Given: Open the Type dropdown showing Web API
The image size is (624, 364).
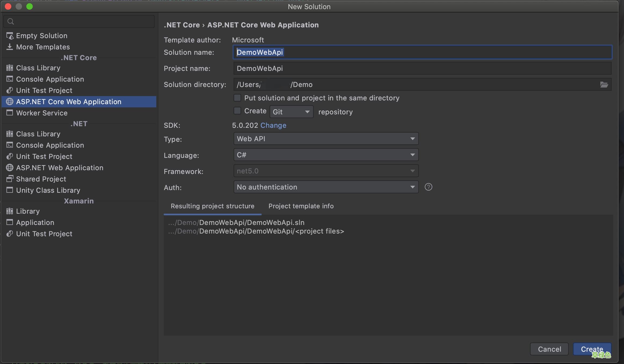Looking at the screenshot, I should [326, 139].
